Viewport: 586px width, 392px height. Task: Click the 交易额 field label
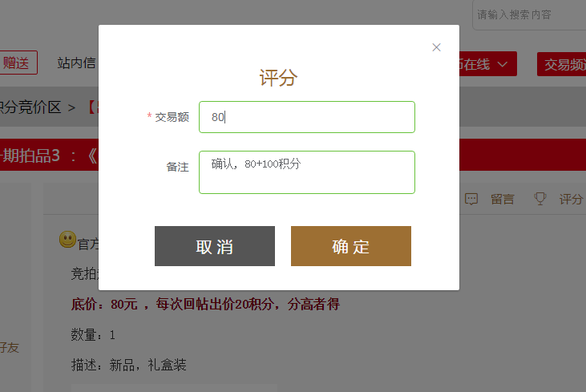(172, 117)
